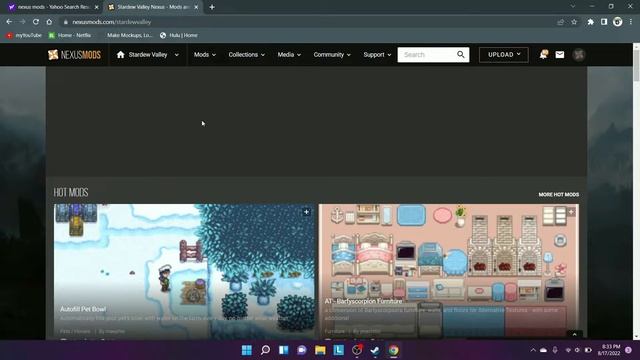The width and height of the screenshot is (640, 360).
Task: Open the Chrome extensions puzzle icon
Action: (591, 22)
